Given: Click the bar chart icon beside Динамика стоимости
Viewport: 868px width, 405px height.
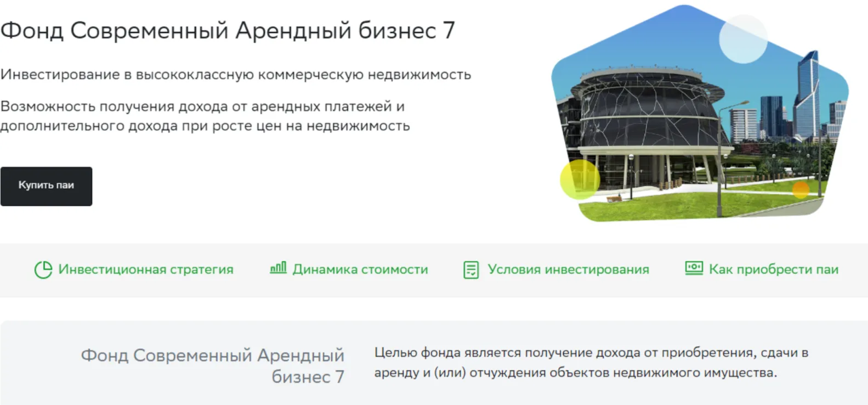Looking at the screenshot, I should point(278,268).
